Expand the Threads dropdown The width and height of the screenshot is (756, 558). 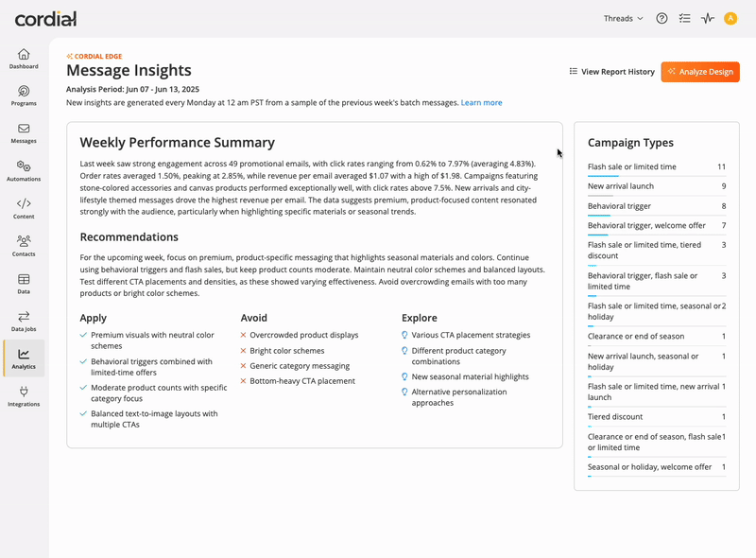coord(624,18)
